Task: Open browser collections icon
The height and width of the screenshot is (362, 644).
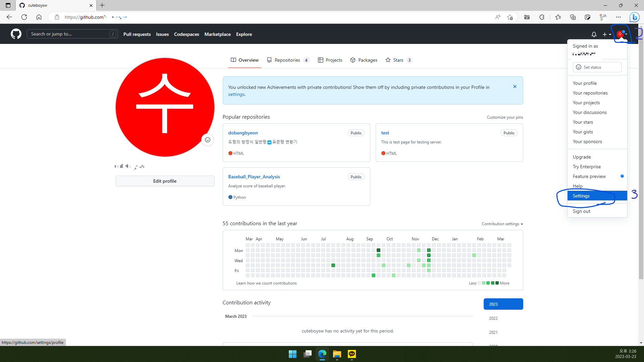Action: [573, 17]
